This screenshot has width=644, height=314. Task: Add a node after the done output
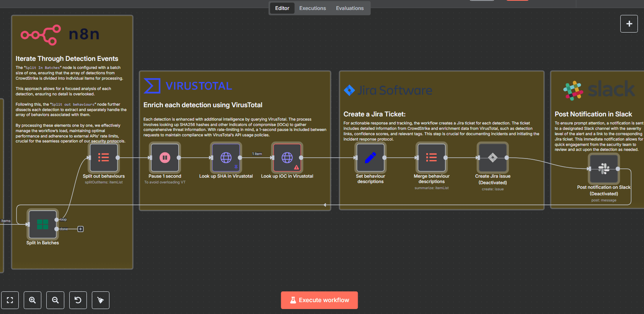click(80, 229)
